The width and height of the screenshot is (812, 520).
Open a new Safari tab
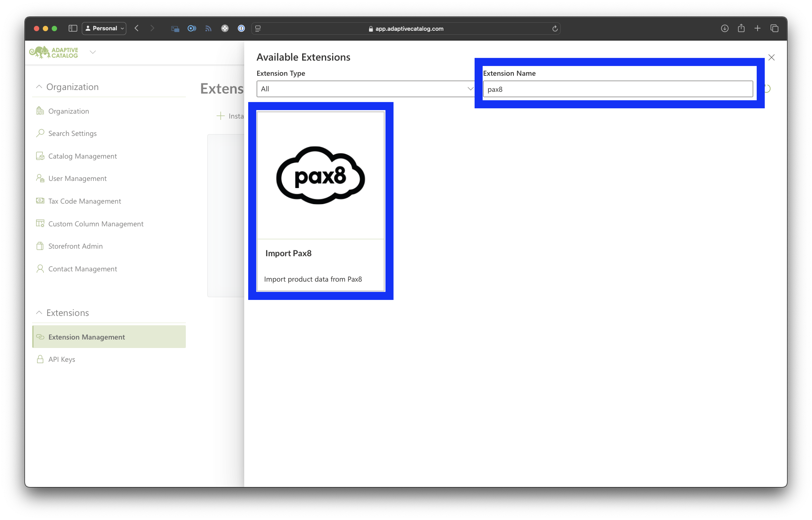(x=757, y=28)
